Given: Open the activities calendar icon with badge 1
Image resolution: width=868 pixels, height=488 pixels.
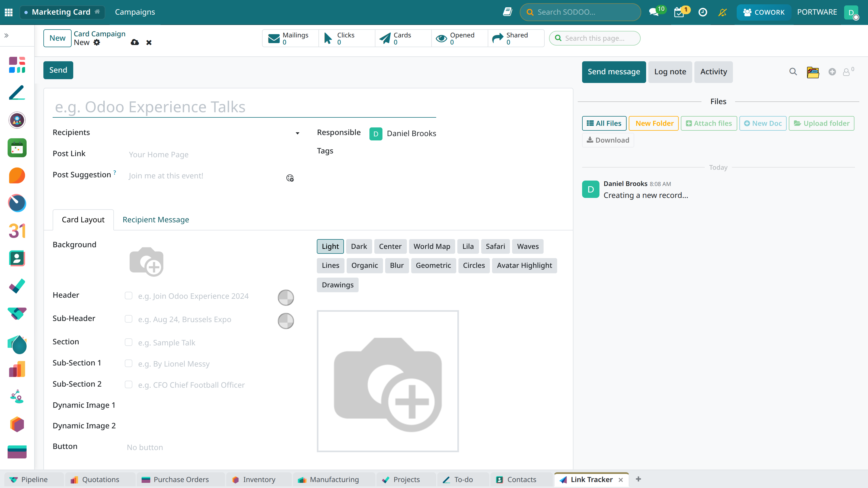Looking at the screenshot, I should (679, 12).
